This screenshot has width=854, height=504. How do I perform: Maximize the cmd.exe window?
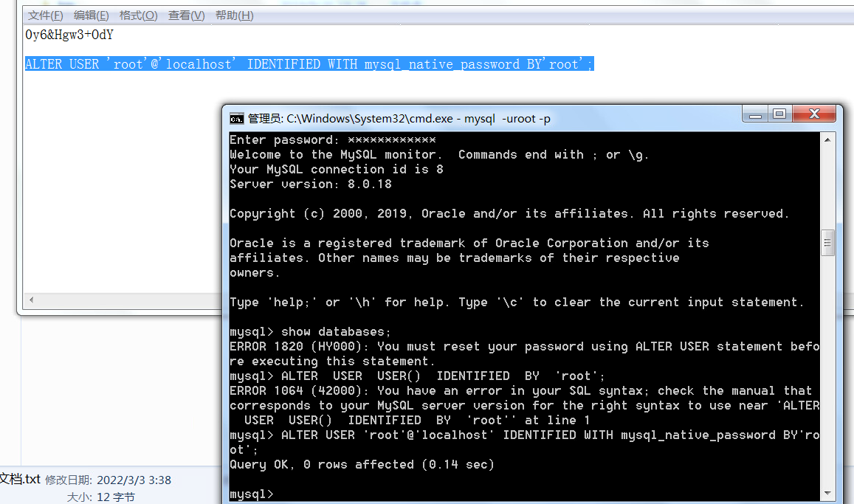click(x=779, y=114)
